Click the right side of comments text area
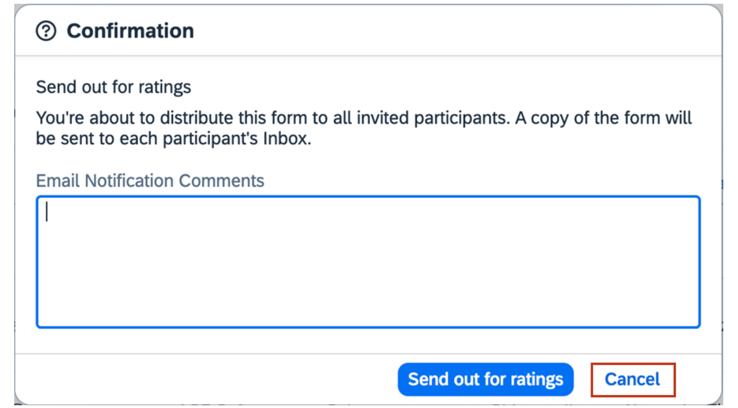The height and width of the screenshot is (408, 738). [660, 262]
